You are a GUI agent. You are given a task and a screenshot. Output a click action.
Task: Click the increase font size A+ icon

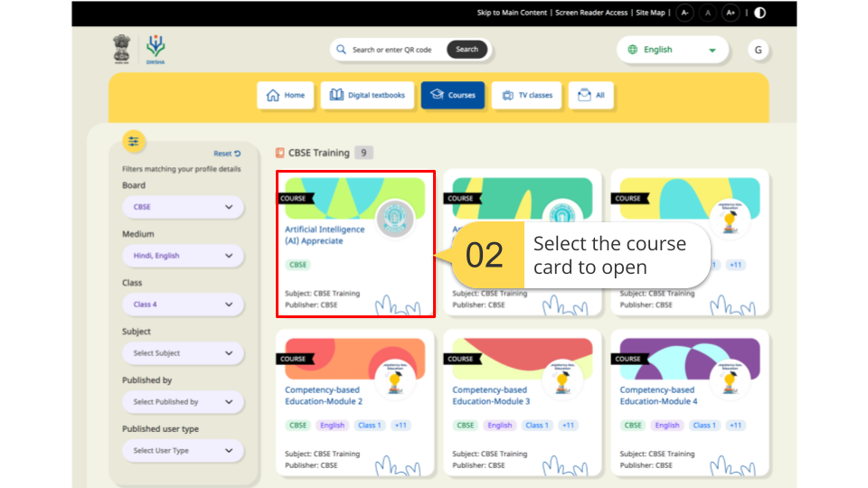tap(731, 13)
